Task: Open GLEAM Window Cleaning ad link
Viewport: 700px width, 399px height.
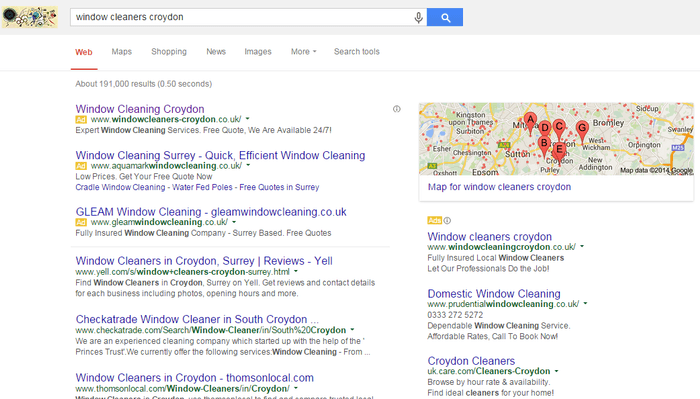Action: click(211, 212)
